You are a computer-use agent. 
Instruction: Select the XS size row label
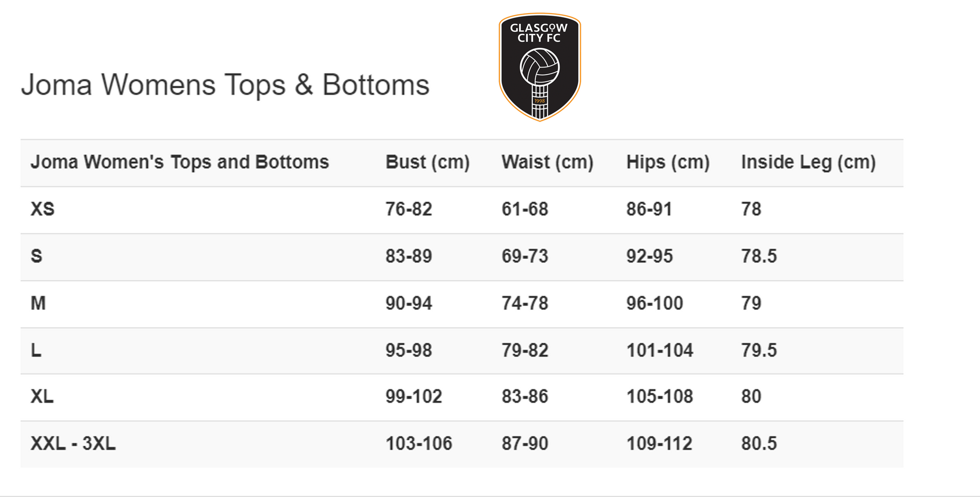[x=43, y=209]
